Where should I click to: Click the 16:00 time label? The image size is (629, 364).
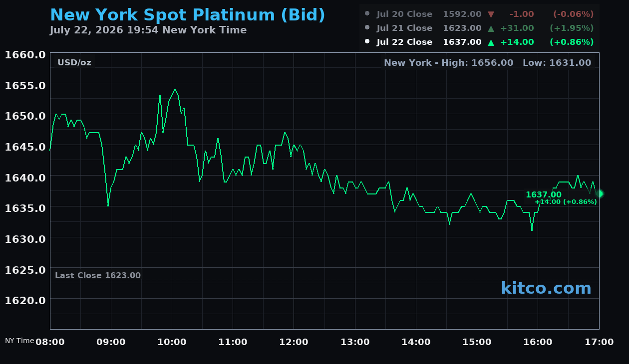538,342
